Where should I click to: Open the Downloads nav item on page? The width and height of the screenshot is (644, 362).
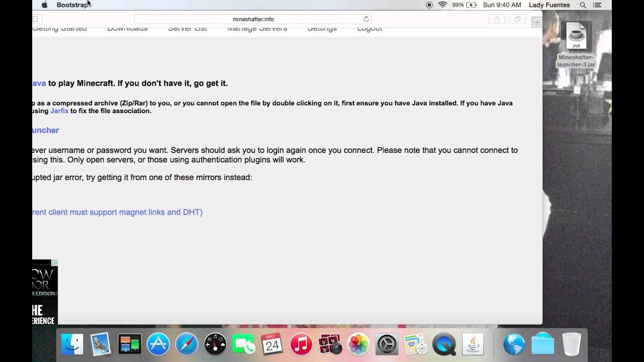127,29
